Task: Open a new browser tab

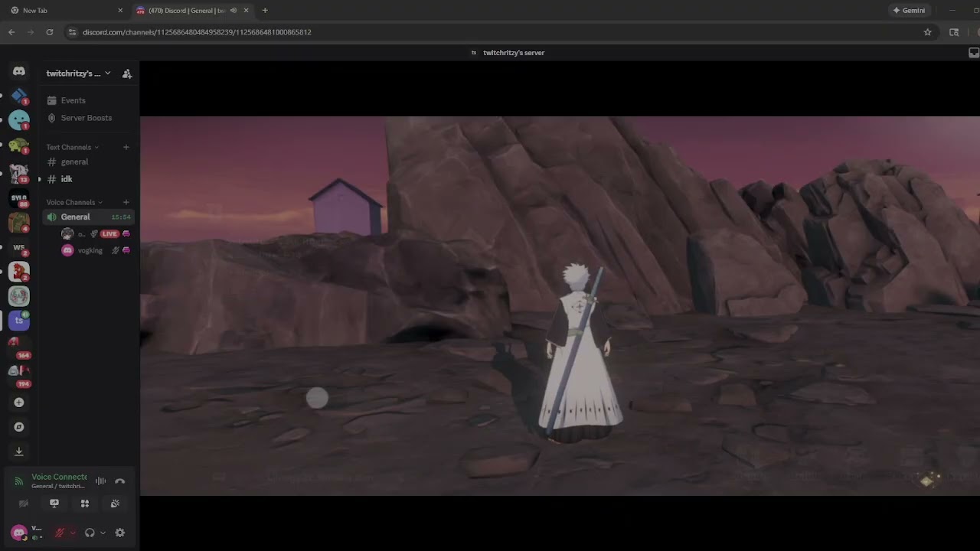Action: click(x=265, y=11)
